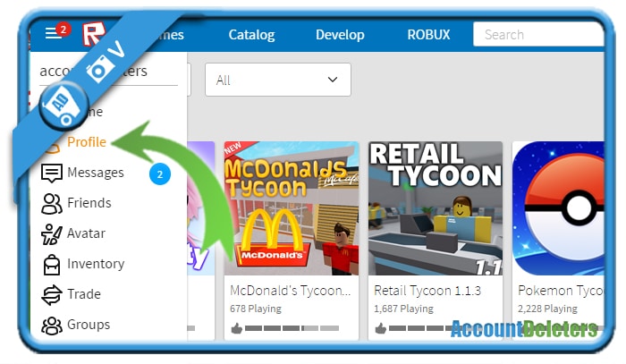Open Messages in the sidebar
626x364 pixels.
[96, 173]
